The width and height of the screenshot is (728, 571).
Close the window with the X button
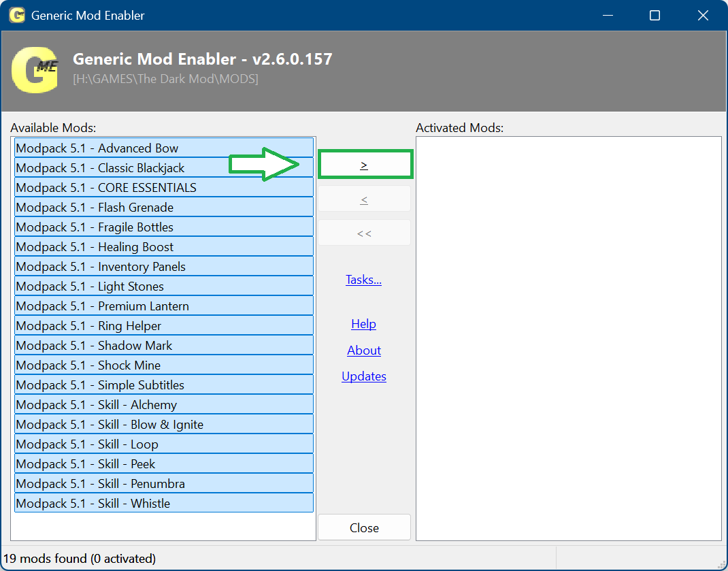click(703, 16)
